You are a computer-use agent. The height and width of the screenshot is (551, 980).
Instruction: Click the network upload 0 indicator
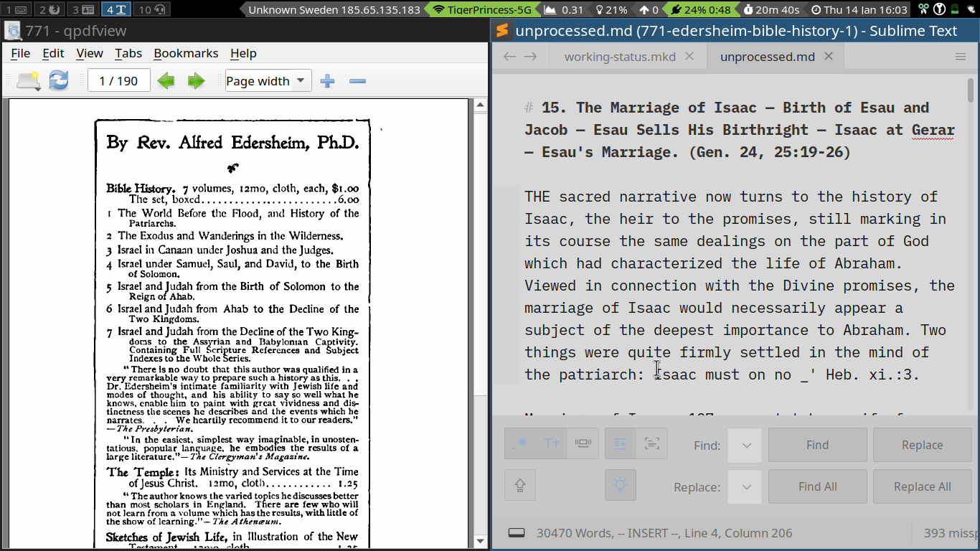pos(648,9)
